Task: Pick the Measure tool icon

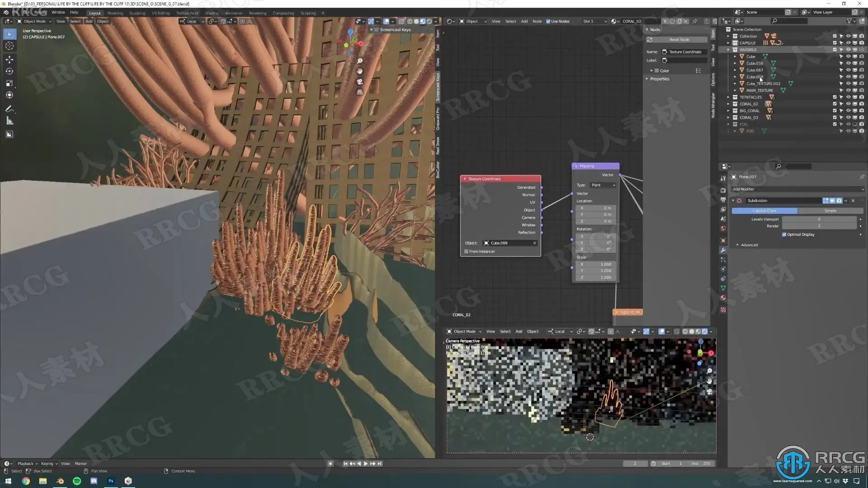Action: [9, 121]
